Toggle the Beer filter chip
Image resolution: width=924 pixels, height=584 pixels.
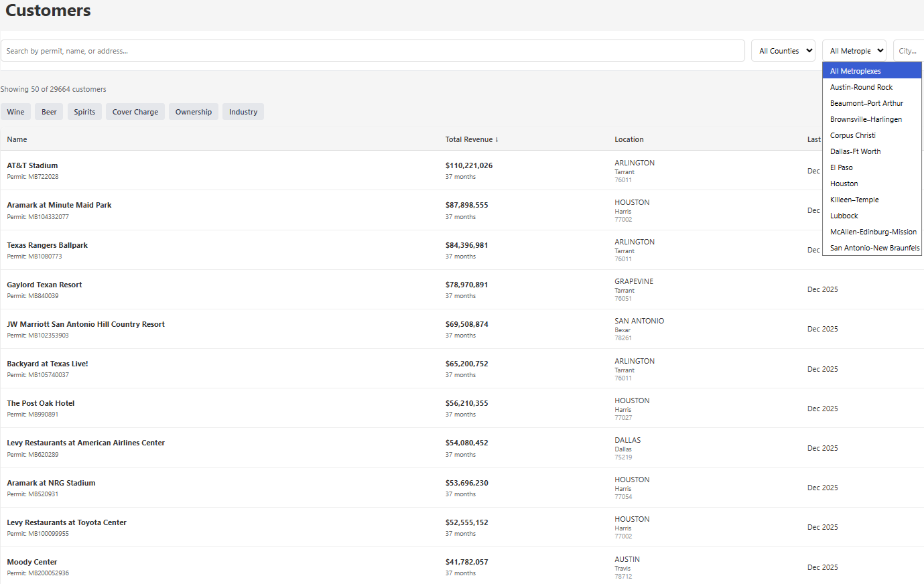[x=49, y=112]
